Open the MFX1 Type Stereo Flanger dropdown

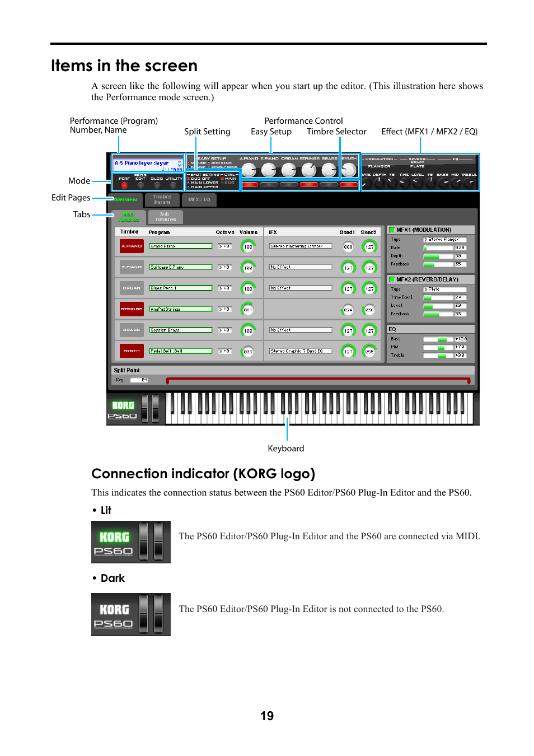coord(445,240)
